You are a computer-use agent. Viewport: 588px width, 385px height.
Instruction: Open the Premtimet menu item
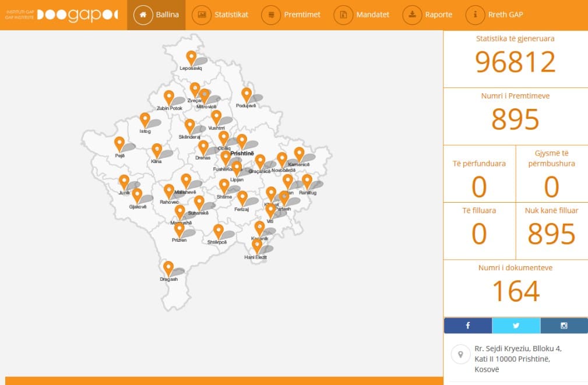(x=291, y=15)
